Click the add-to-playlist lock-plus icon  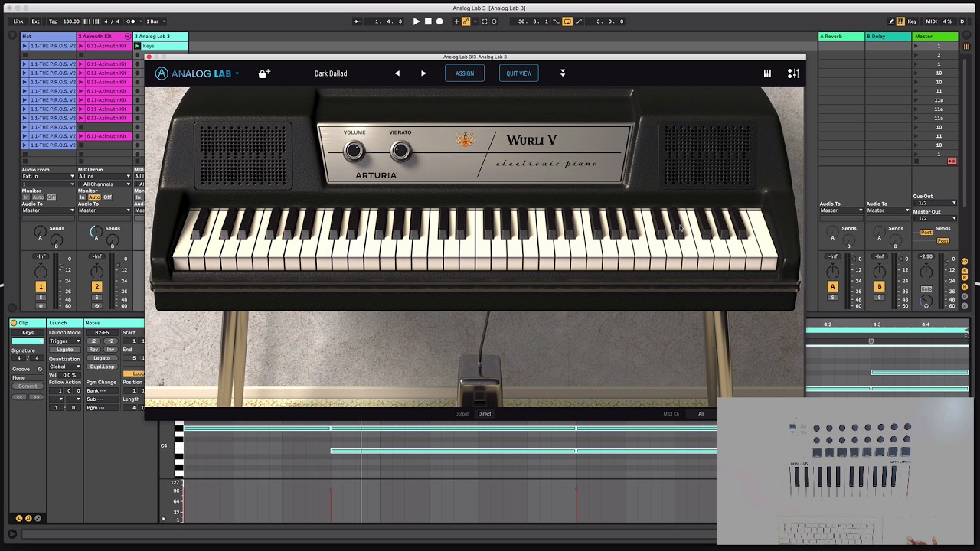(264, 73)
